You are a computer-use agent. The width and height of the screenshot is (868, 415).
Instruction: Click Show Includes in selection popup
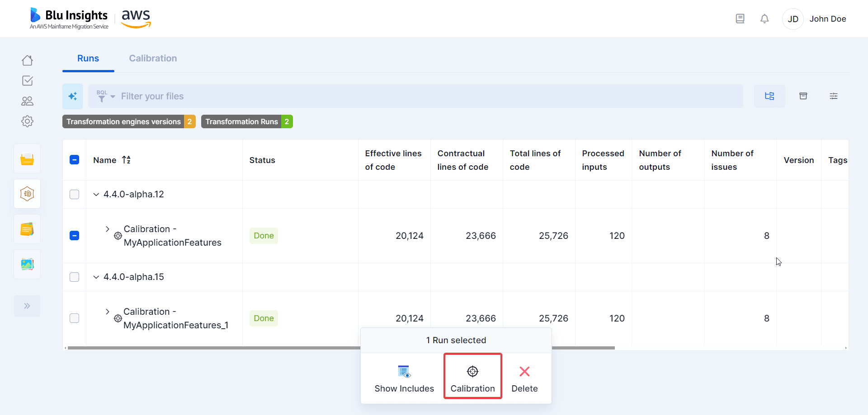tap(404, 378)
